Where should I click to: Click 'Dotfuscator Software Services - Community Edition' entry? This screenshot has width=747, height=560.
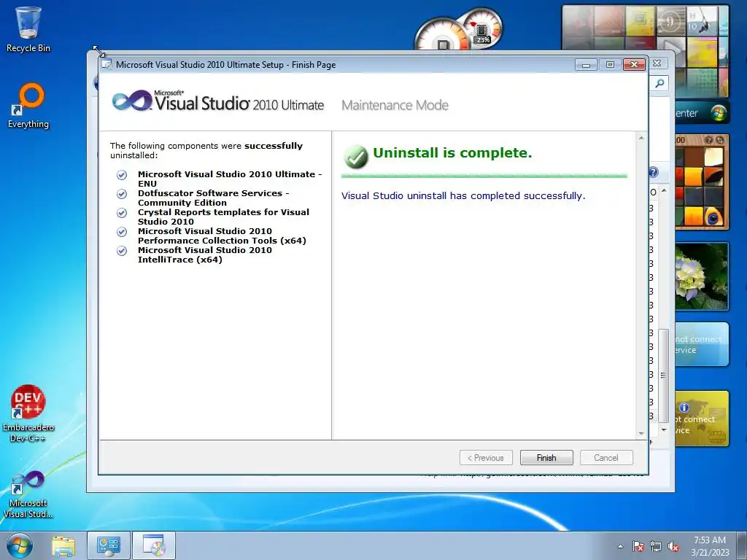[214, 198]
